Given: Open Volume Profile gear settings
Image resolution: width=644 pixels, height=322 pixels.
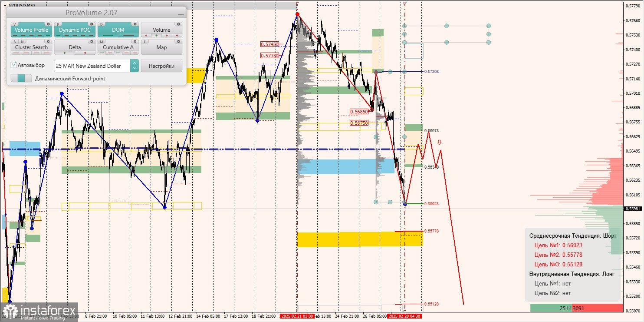Looking at the screenshot, I should tap(48, 24).
